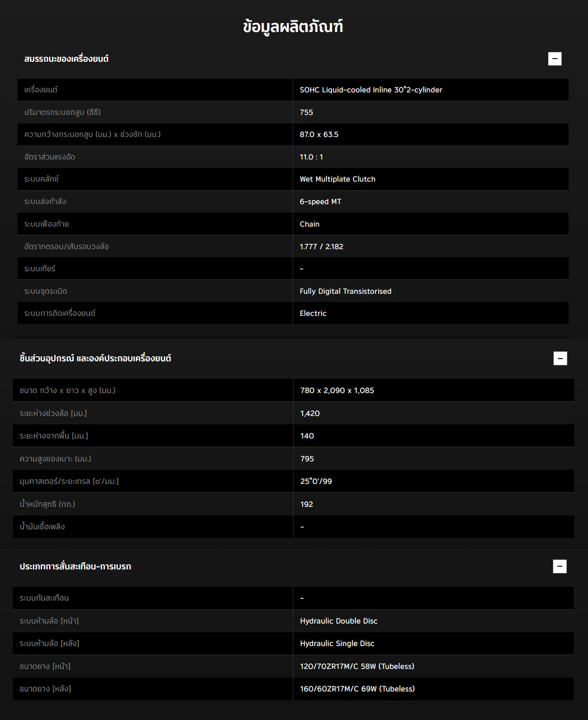Click the ชิ้นส่วนอุปกรณ์ section heading
Viewport: 588px width, 720px height.
(x=95, y=359)
